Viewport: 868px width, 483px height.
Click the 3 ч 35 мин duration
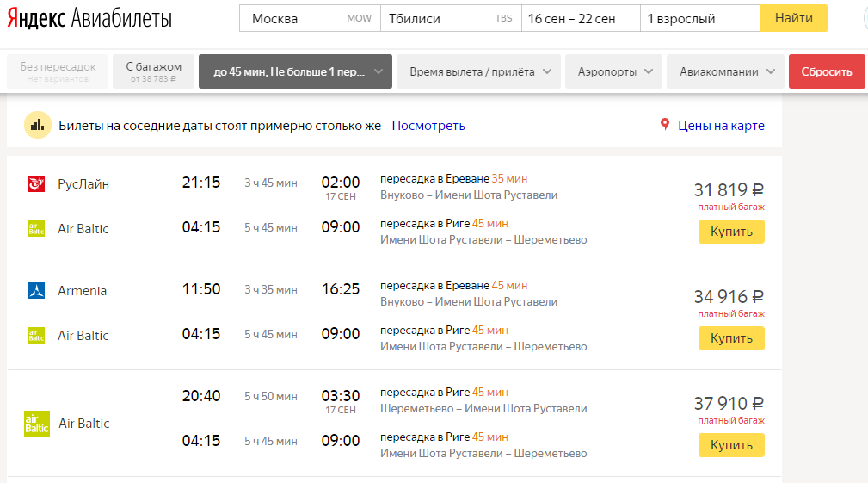click(x=271, y=289)
